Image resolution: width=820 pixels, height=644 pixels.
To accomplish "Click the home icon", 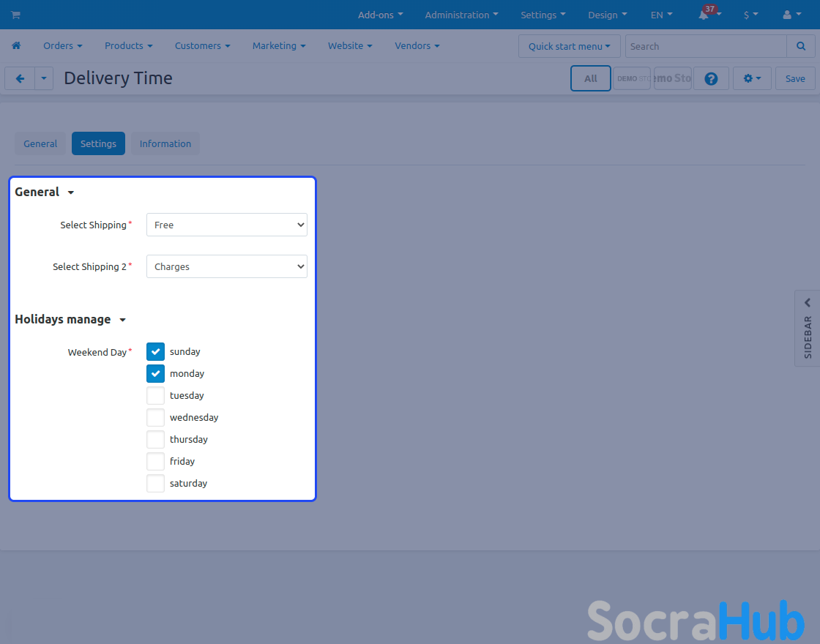I will (16, 45).
